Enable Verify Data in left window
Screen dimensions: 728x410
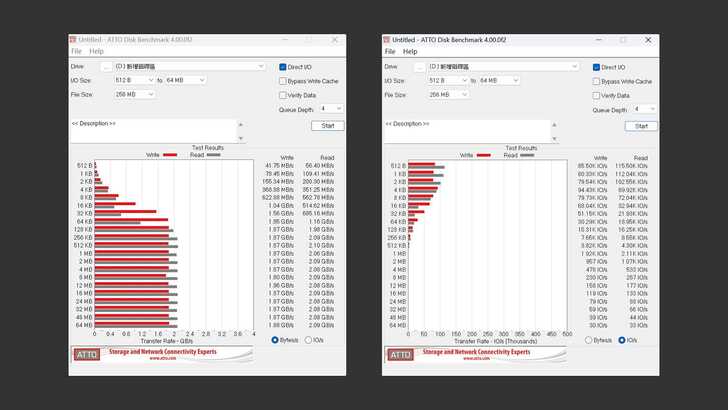283,95
